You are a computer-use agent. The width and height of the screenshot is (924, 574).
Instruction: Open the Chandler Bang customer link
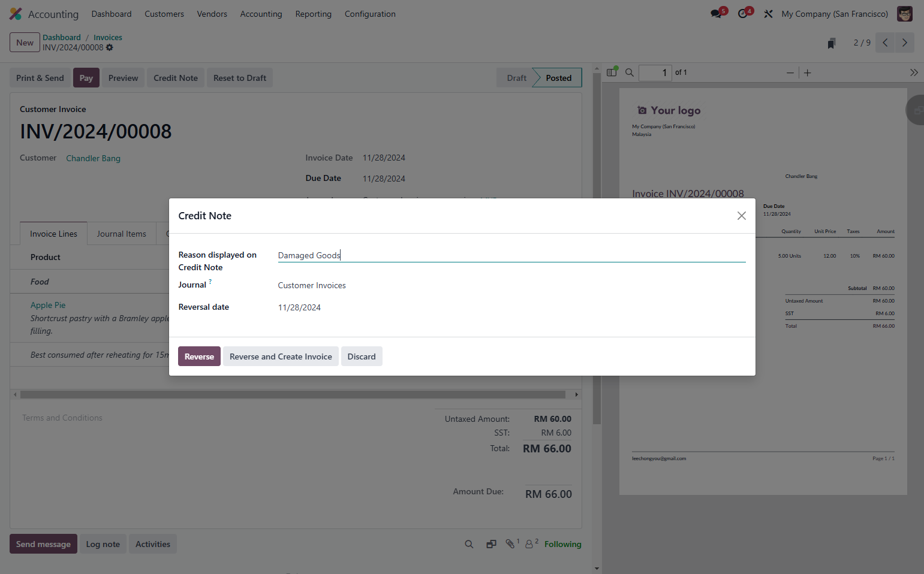[93, 158]
